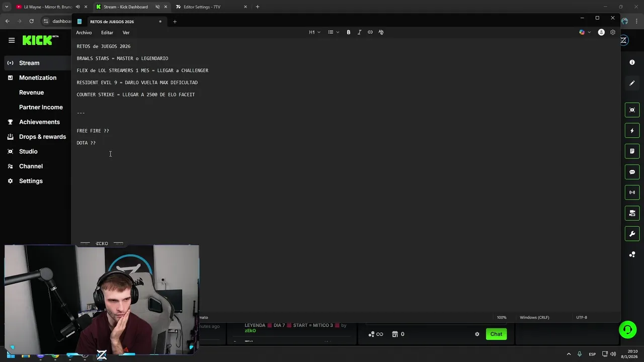Open chat settings gear beside Chat button
Viewport: 644px width, 362px height.
click(x=477, y=334)
